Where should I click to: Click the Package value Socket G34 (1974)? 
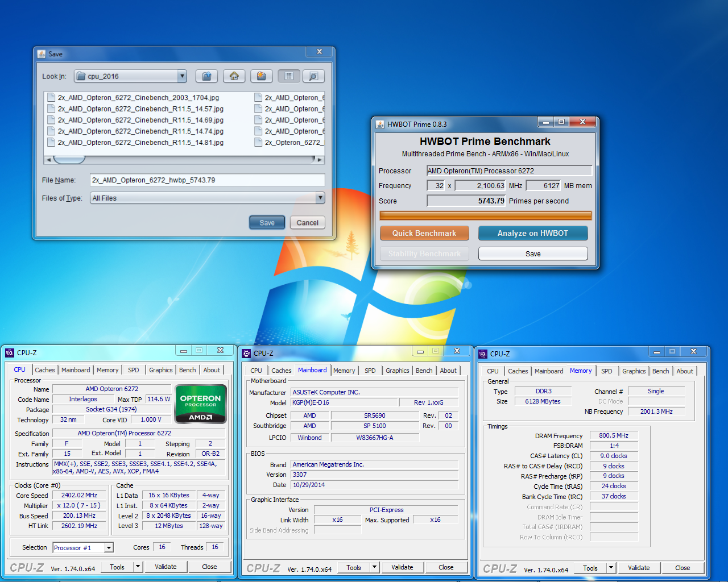(111, 409)
